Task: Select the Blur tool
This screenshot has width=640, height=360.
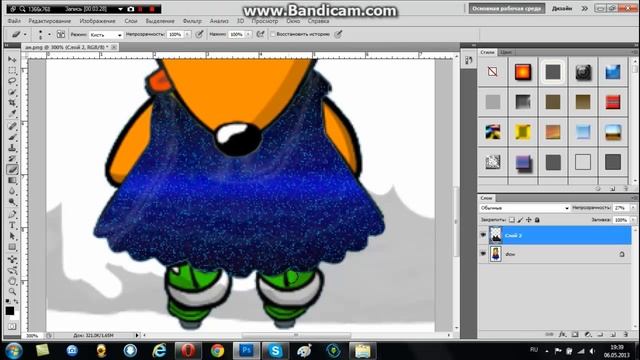Action: point(12,191)
